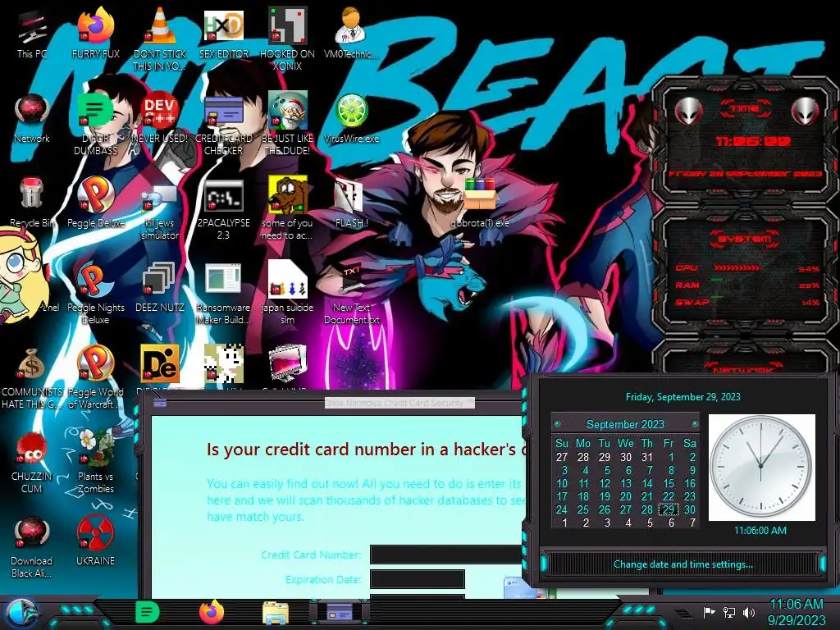Open the CREDIT CARD CHECKER desktop shortcut
This screenshot has width=840, height=630.
224,125
